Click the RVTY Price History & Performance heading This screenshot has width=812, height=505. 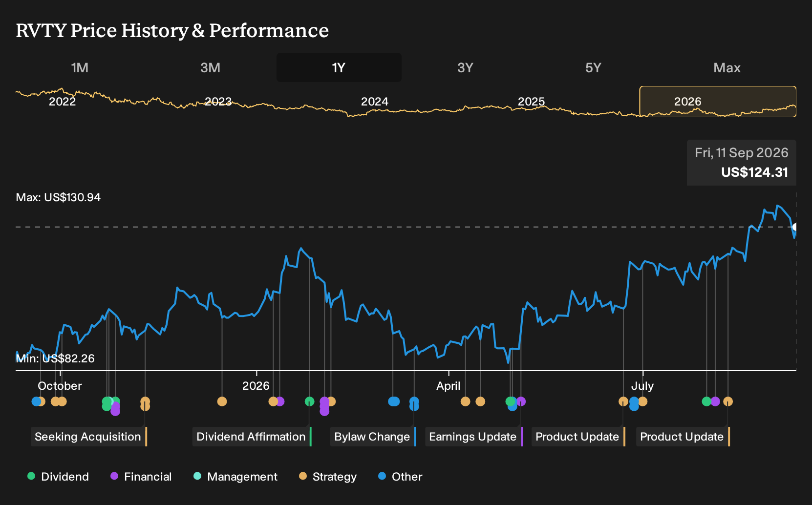coord(172,30)
